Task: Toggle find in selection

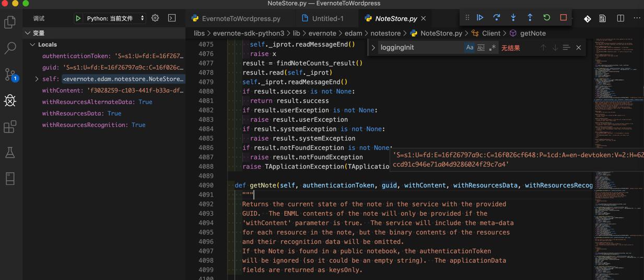Action: tap(567, 48)
